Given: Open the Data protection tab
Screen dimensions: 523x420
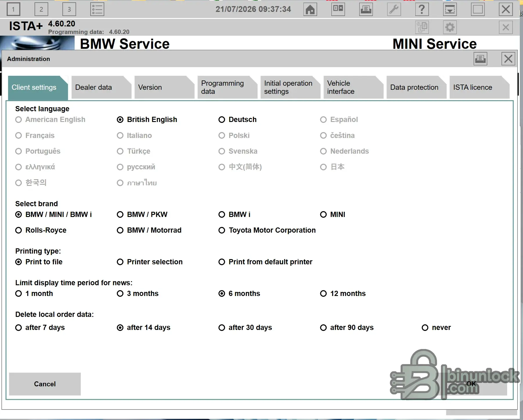Looking at the screenshot, I should pyautogui.click(x=416, y=87).
